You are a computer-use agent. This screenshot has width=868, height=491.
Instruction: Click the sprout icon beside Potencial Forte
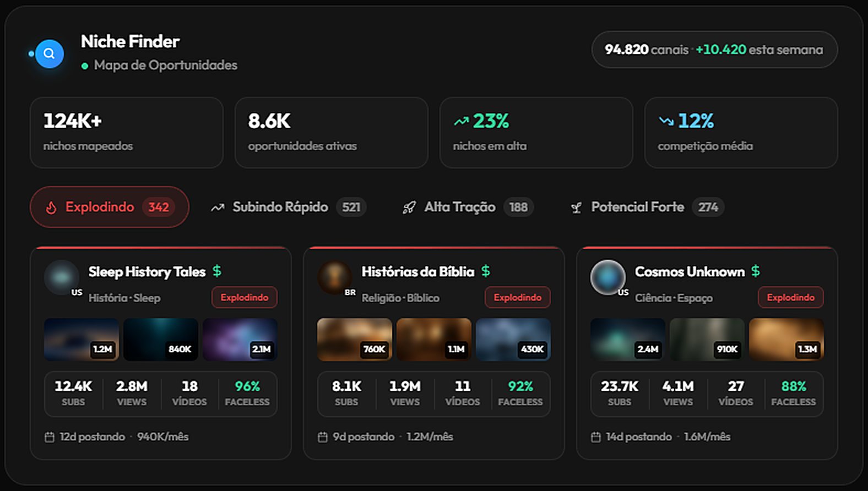pos(576,208)
